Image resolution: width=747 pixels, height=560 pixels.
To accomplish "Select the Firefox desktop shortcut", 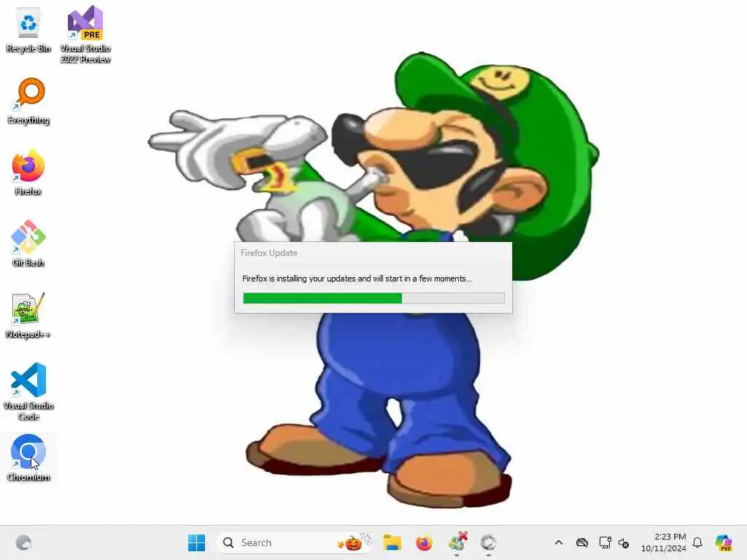I will click(x=28, y=173).
